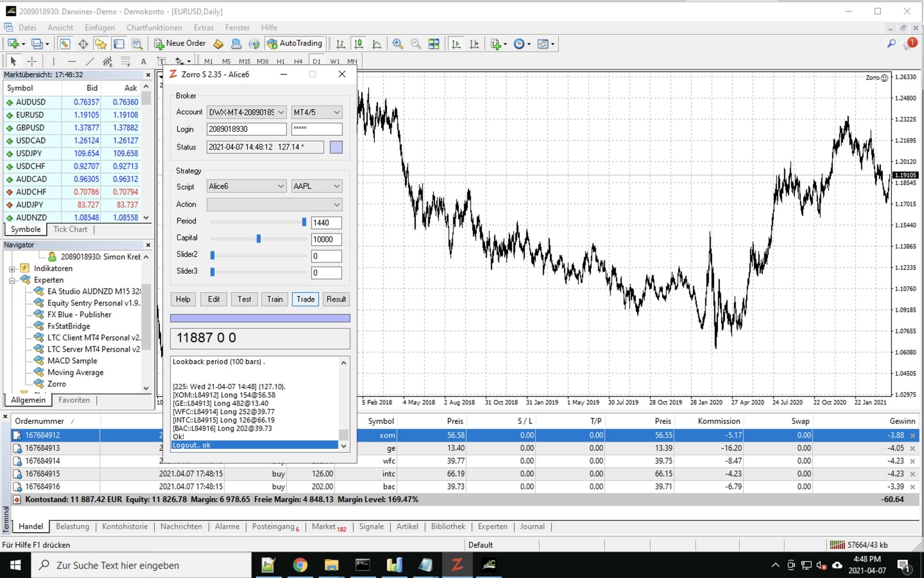Click the Train button in Zorro
Viewport: 924px width, 578px height.
click(275, 299)
